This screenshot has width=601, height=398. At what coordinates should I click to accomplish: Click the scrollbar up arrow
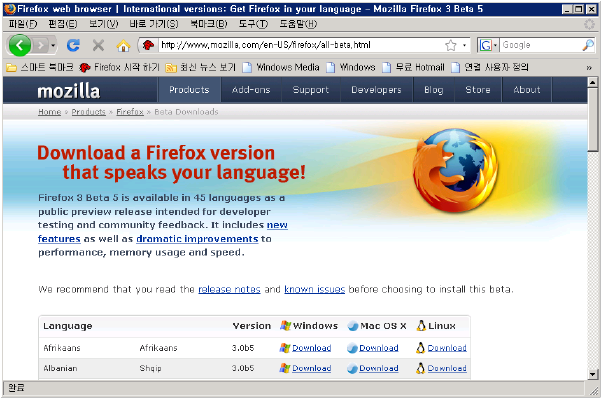pos(593,82)
